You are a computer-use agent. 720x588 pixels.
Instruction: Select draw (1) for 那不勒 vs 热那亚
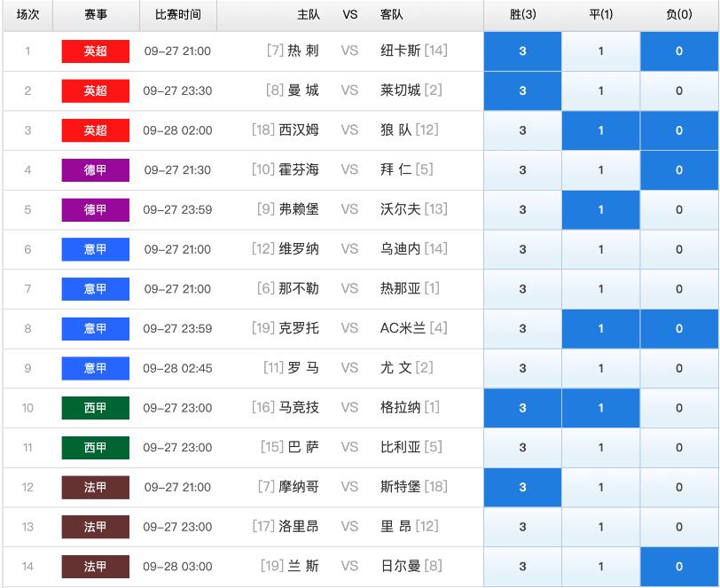pyautogui.click(x=600, y=289)
